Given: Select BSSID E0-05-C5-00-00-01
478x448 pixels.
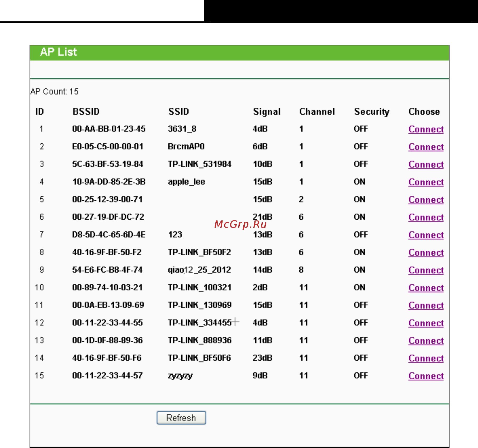Looking at the screenshot, I should click(x=108, y=147).
